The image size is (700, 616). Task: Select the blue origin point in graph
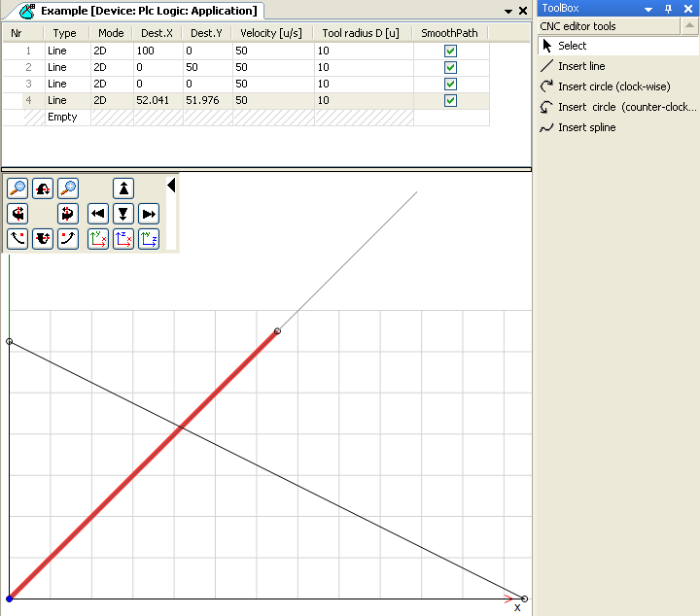coord(9,599)
